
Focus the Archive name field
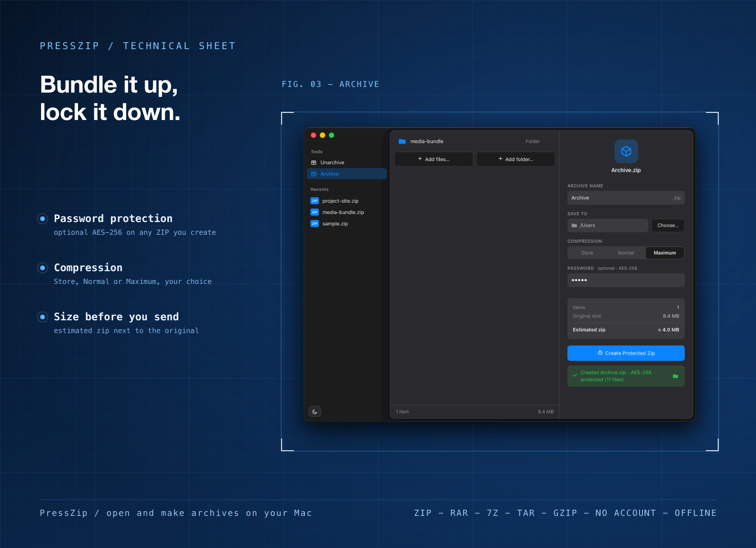pos(626,198)
